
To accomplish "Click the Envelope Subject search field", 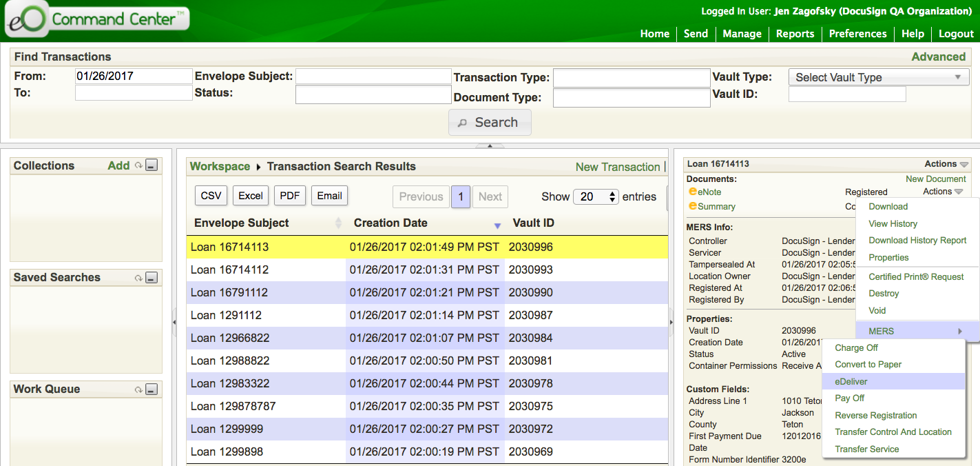I will pos(373,76).
